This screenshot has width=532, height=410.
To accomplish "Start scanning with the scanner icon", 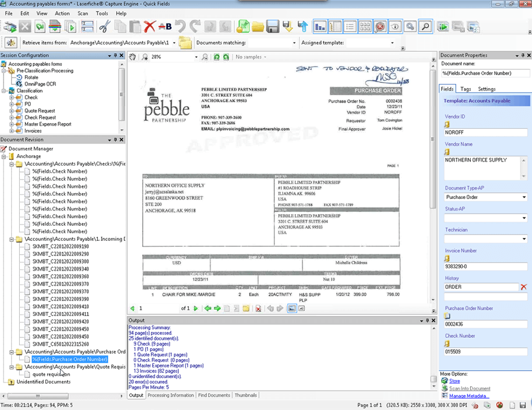I will coord(10,26).
